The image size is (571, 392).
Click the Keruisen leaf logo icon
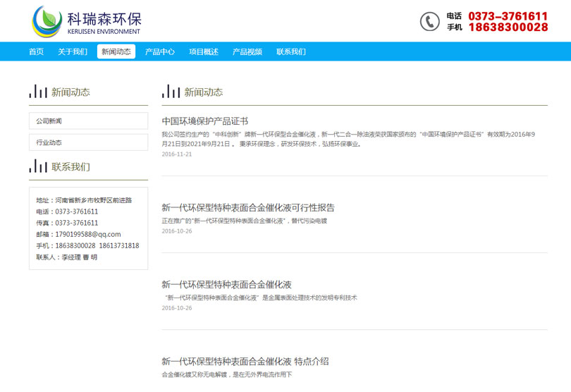47,20
